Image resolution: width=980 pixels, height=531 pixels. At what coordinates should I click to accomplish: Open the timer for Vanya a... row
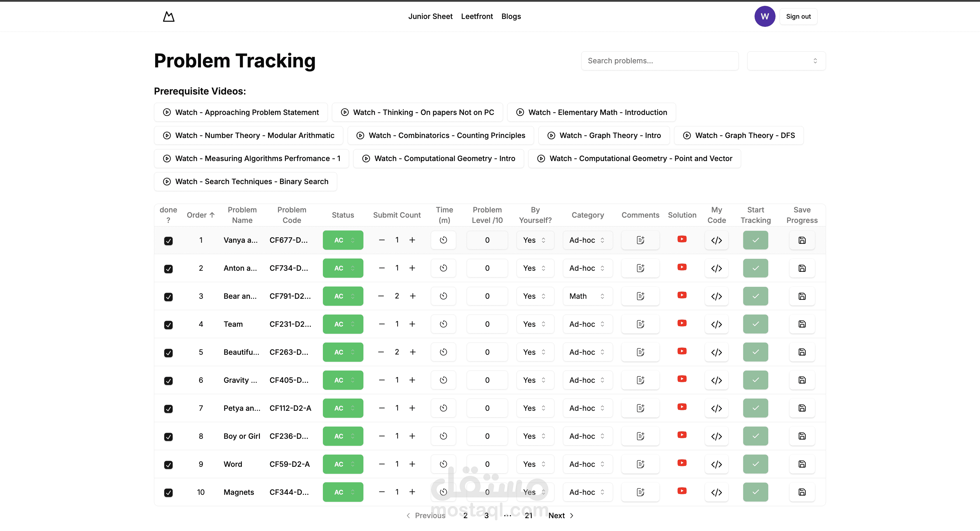(443, 240)
